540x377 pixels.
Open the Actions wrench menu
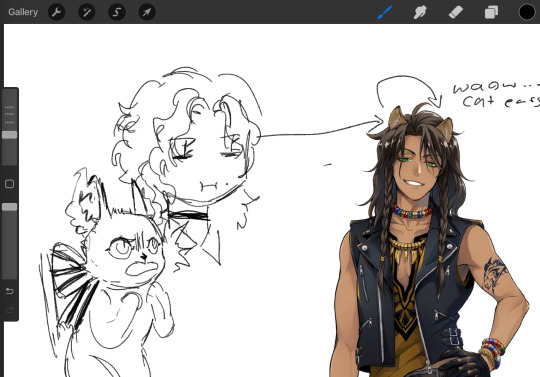click(x=56, y=12)
